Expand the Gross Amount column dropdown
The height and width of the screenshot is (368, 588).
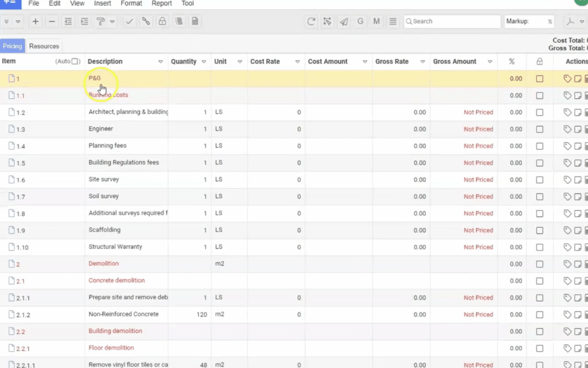pyautogui.click(x=490, y=62)
